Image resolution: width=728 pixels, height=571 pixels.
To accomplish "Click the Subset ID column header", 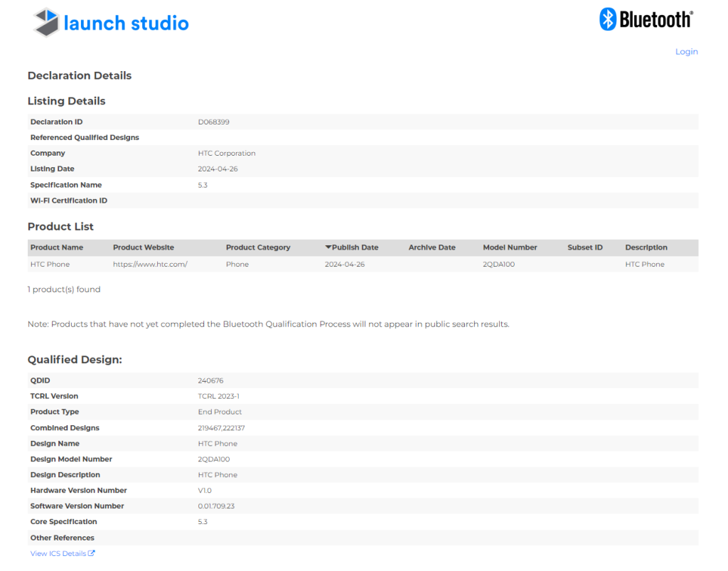I will coord(585,247).
